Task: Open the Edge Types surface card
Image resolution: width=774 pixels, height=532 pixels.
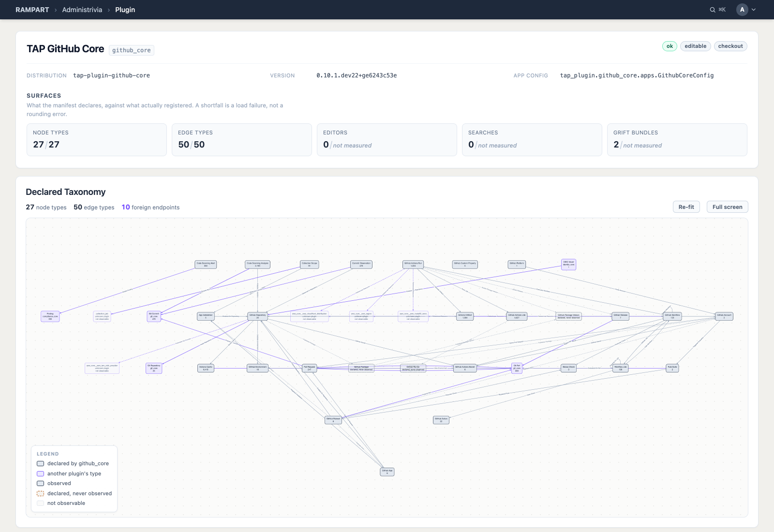Action: tap(242, 140)
